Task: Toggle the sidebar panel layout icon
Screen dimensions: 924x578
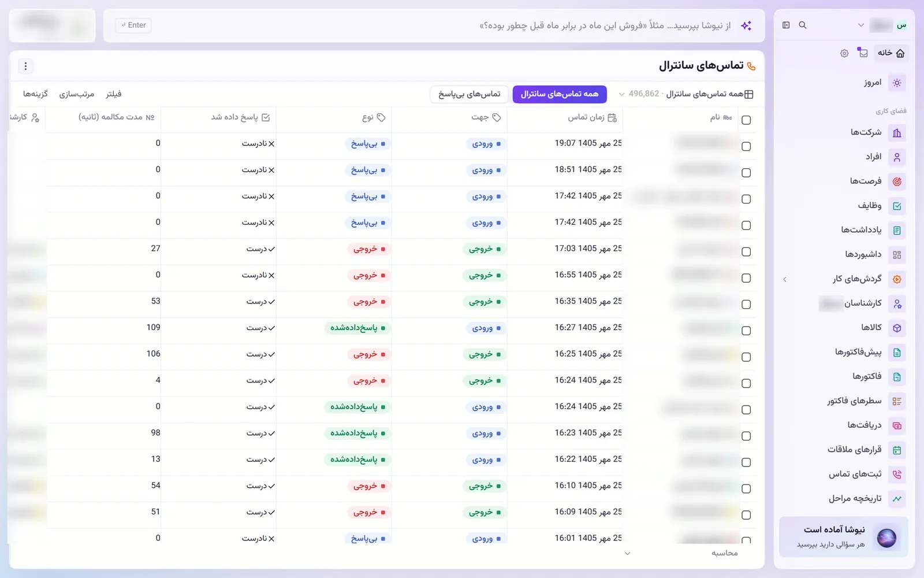Action: [x=786, y=25]
